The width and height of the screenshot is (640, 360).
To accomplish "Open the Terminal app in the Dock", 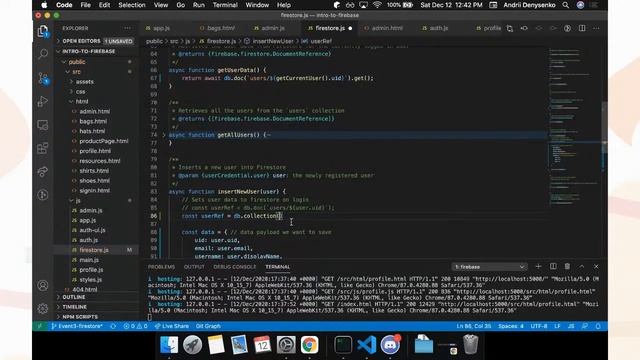I will tap(343, 345).
